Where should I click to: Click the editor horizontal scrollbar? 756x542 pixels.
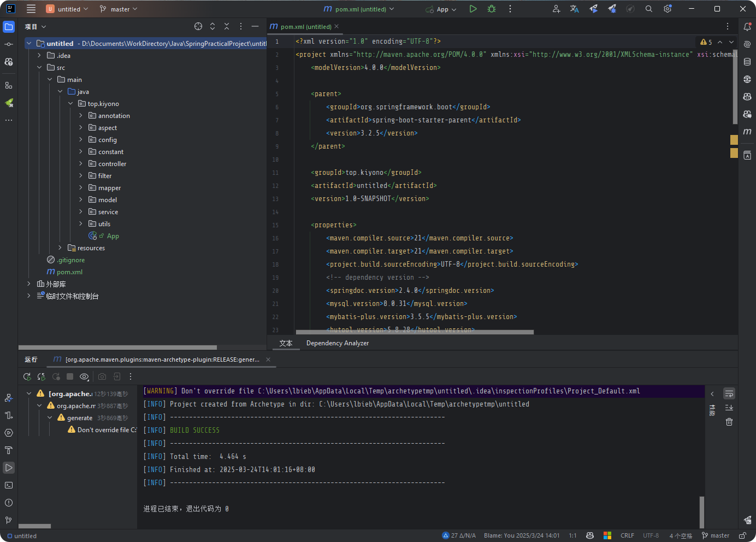coord(415,332)
